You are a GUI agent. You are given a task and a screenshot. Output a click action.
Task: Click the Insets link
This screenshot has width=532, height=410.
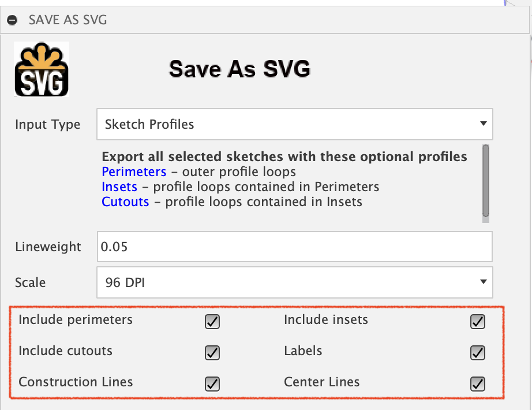pos(119,187)
